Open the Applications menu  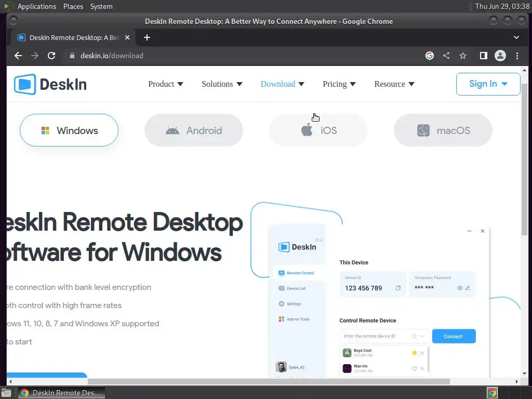point(37,6)
